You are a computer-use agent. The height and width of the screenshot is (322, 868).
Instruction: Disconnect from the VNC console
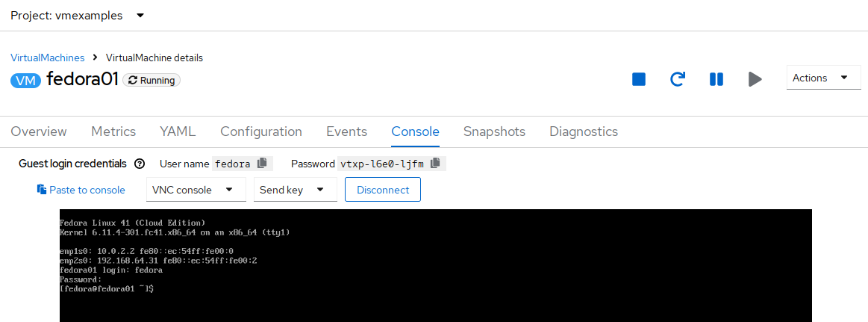[383, 190]
